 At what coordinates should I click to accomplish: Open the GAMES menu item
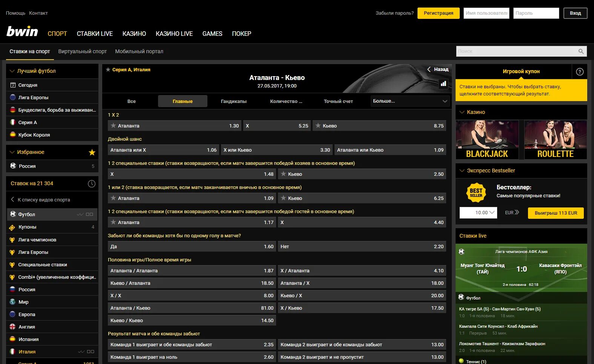[212, 34]
